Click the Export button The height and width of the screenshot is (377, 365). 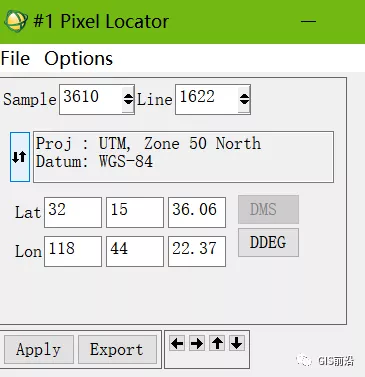pyautogui.click(x=117, y=349)
